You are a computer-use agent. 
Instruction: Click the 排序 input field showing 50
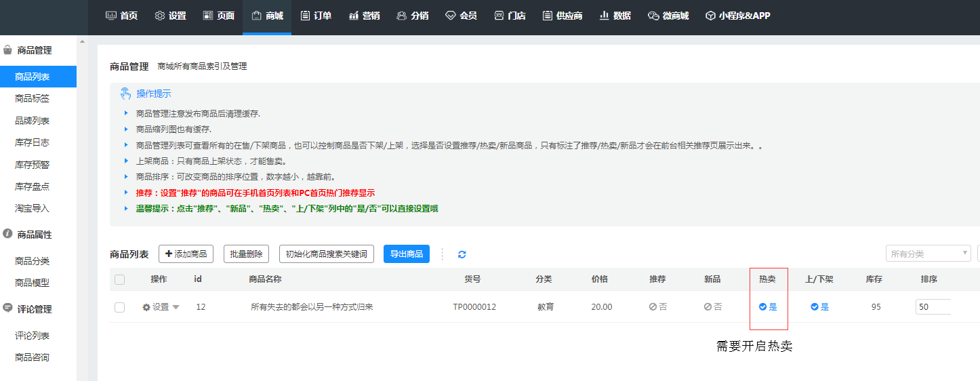click(933, 307)
